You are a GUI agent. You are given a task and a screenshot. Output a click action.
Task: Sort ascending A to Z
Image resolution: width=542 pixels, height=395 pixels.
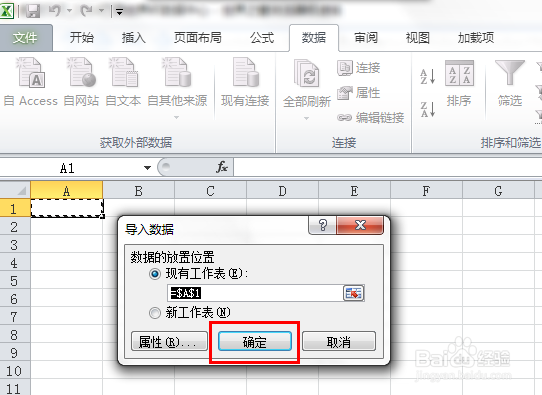428,76
